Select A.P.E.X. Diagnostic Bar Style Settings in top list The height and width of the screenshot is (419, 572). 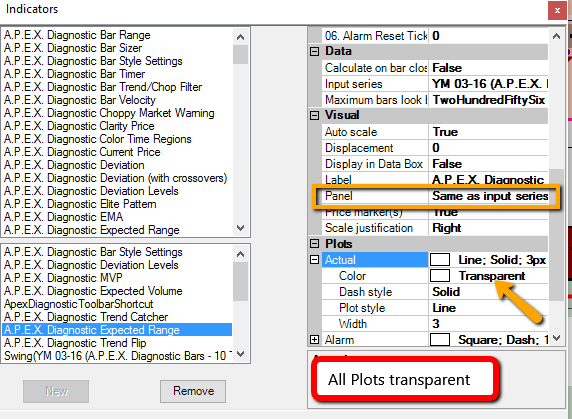(93, 61)
